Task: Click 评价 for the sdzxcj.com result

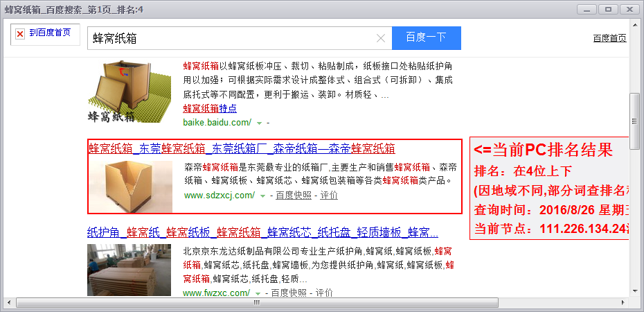Action: 329,196
